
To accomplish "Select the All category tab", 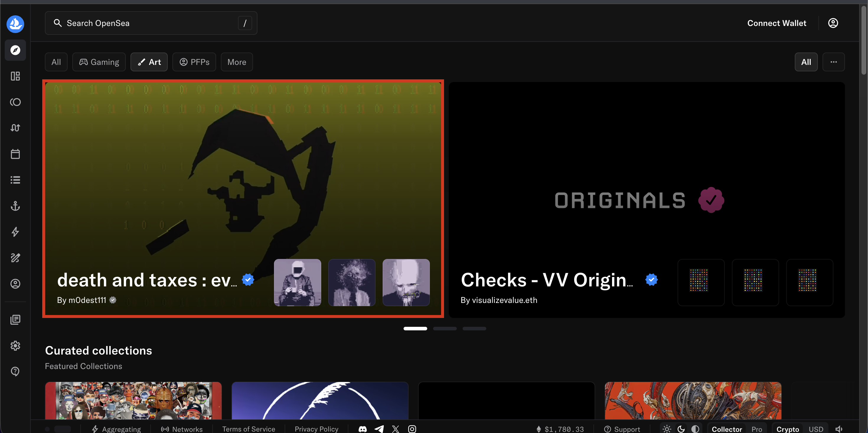I will pyautogui.click(x=56, y=62).
